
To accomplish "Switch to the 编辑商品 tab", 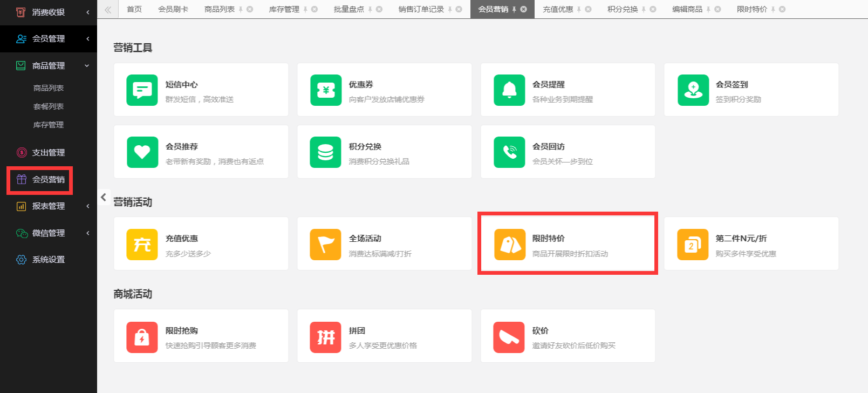I will 687,9.
